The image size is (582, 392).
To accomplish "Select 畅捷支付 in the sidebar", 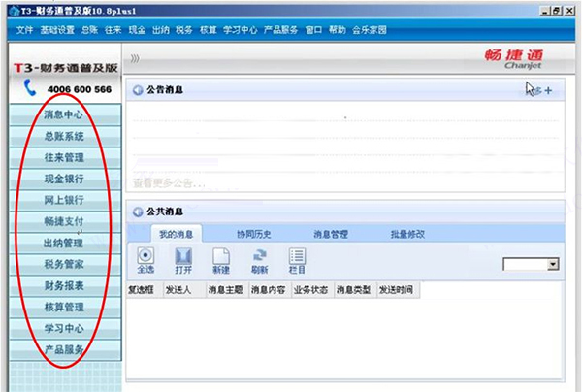I will pos(65,221).
